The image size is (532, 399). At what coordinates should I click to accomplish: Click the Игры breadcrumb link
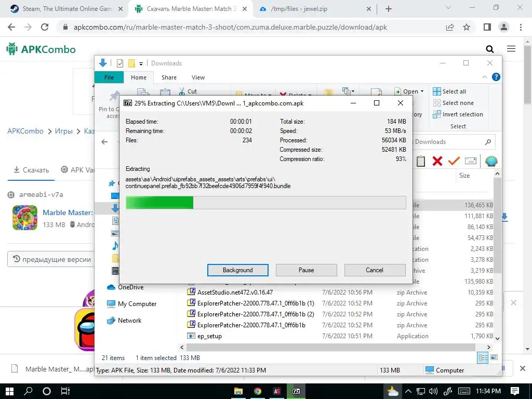64,131
